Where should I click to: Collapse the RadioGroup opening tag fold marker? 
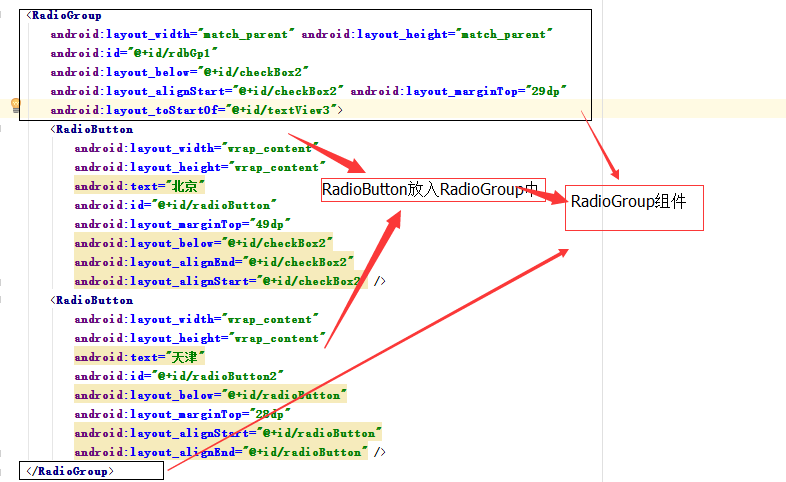[1, 15]
